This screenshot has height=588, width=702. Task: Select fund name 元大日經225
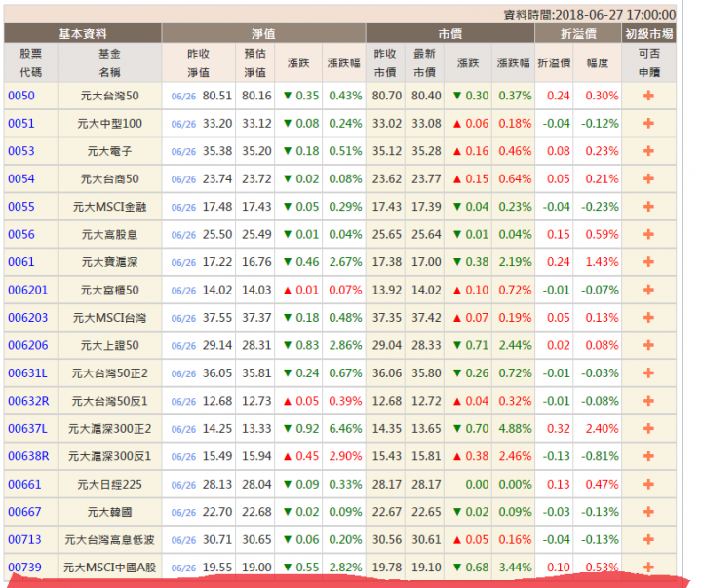point(109,484)
